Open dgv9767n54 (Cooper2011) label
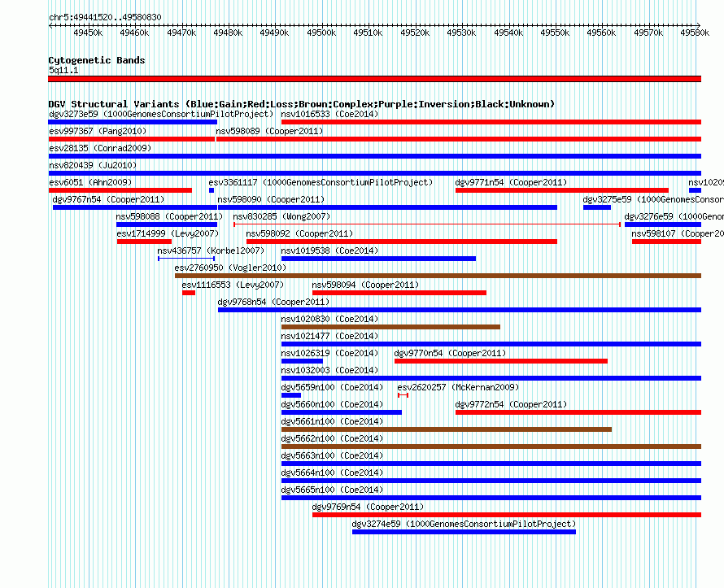This screenshot has width=724, height=588. point(108,199)
